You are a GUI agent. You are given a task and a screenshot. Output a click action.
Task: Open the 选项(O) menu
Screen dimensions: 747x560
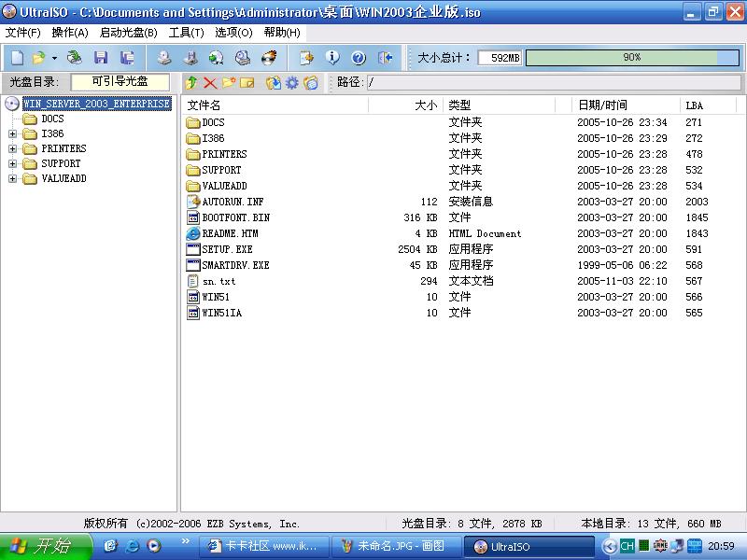[x=233, y=33]
